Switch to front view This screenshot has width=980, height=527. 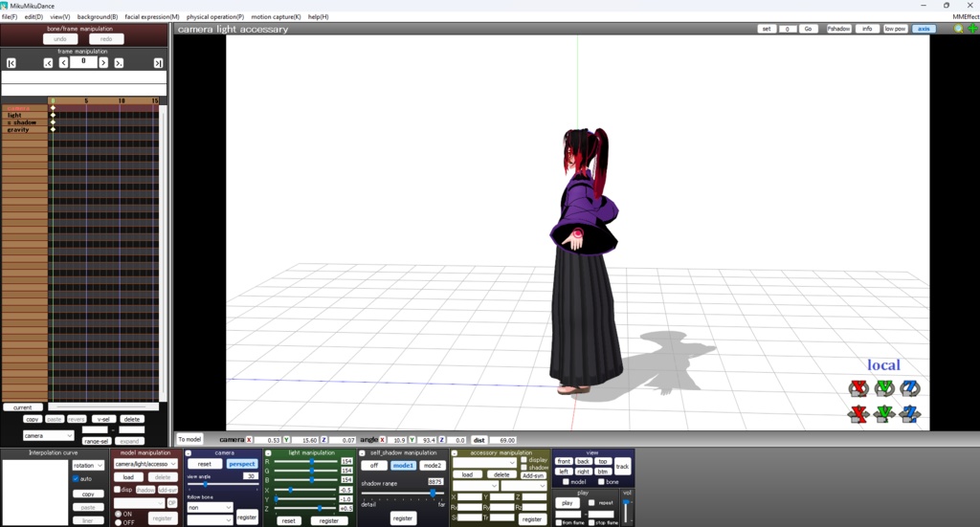click(564, 461)
